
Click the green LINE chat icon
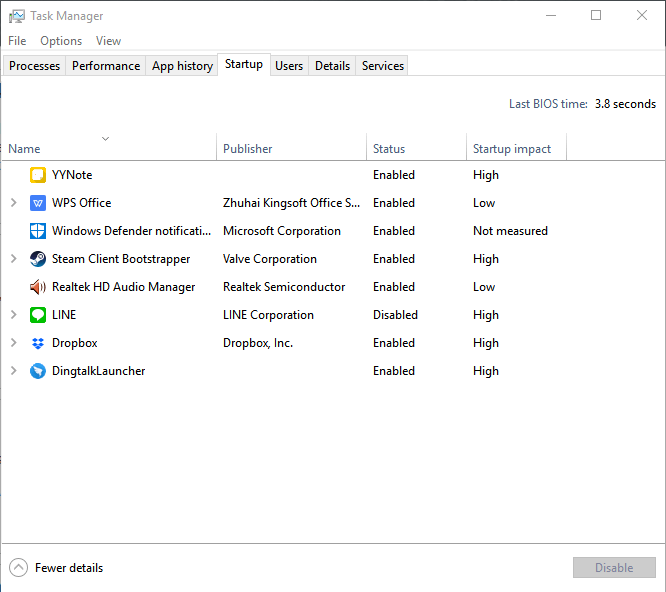38,315
